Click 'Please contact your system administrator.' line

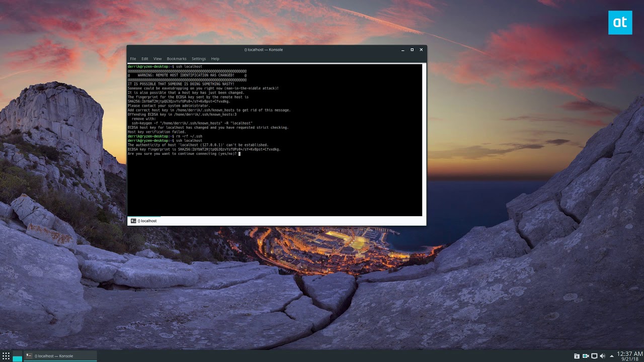[169, 106]
